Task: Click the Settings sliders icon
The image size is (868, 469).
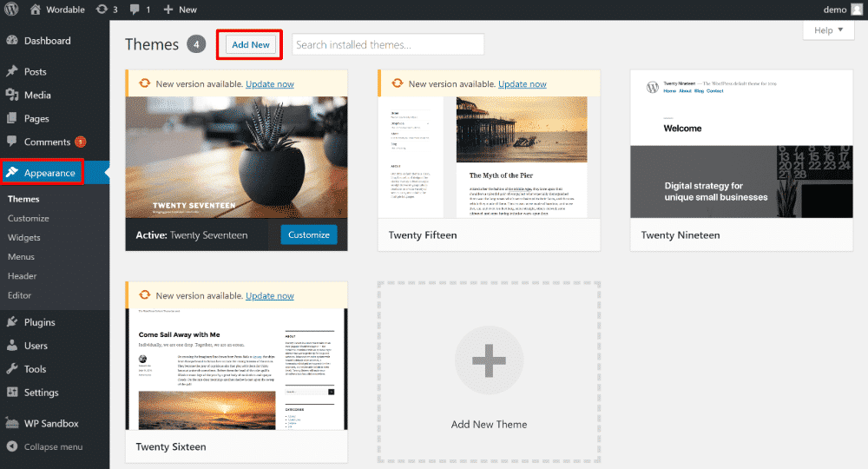Action: click(11, 392)
